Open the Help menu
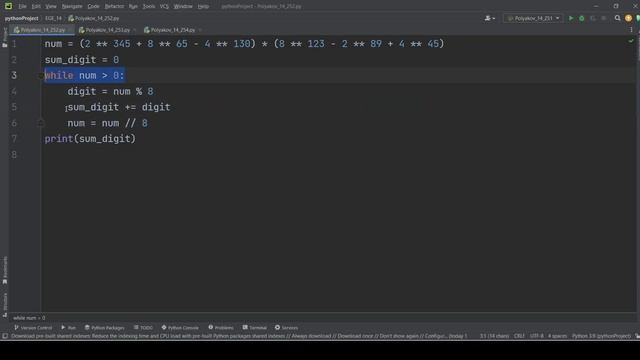 [x=203, y=6]
